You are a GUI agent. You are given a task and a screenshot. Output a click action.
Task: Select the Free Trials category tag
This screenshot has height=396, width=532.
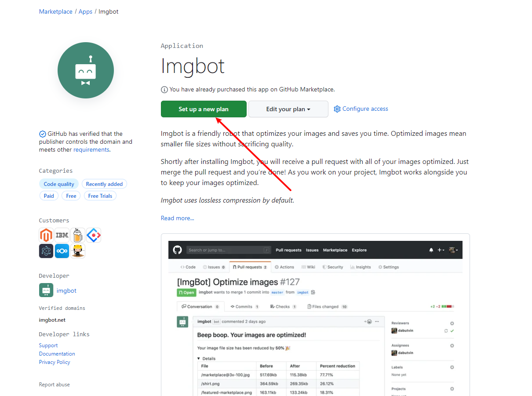[x=100, y=196]
